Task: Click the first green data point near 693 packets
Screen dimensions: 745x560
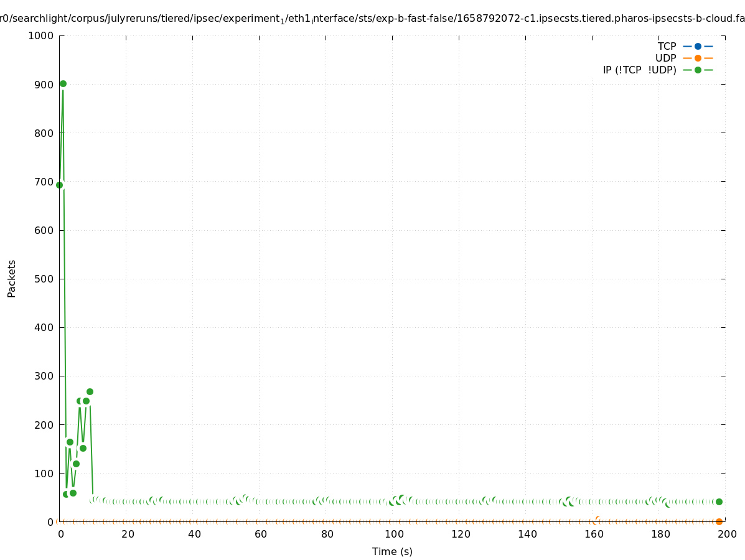Action: click(60, 185)
